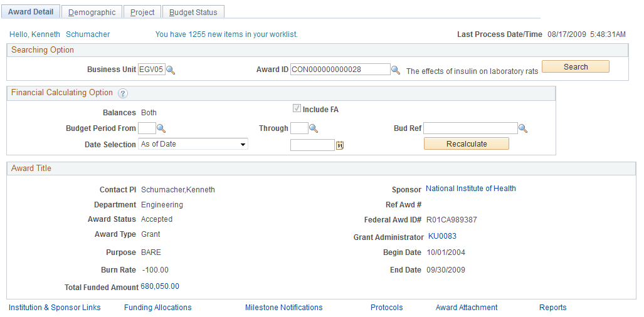Open the Budget Status tab
This screenshot has height=317, width=644.
(193, 13)
